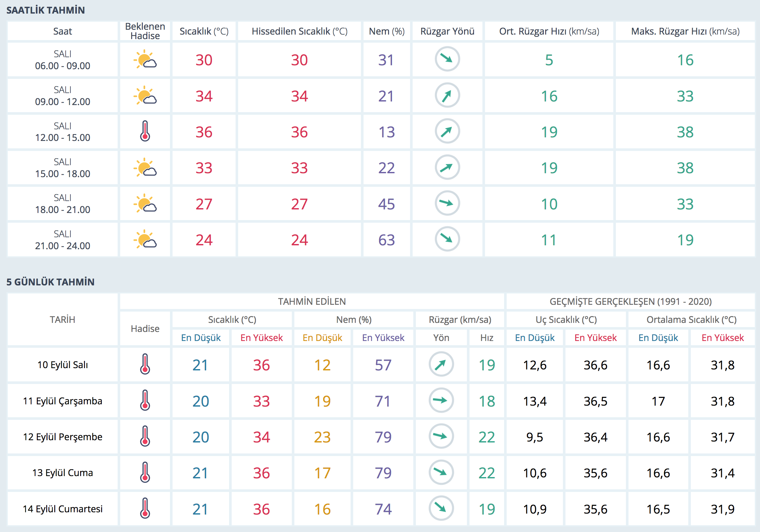The width and height of the screenshot is (760, 532).
Task: Click wind direction icon for 14 Eylül Cumartesi
Action: coord(441,508)
